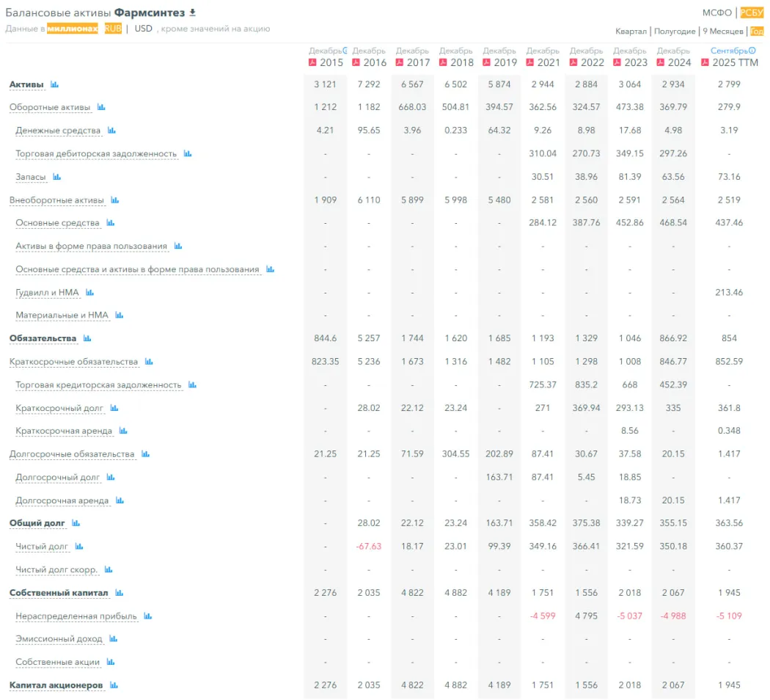Click the PDF icon for 2024 column

point(661,62)
